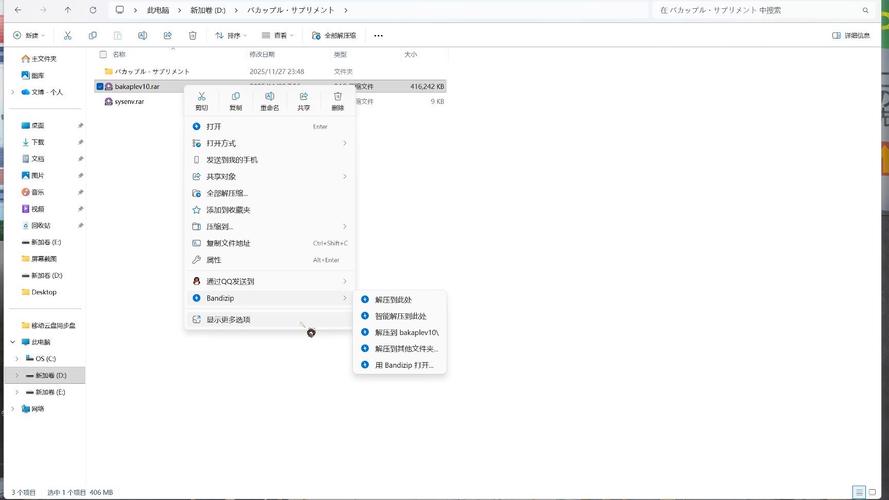Expand the OS (C:) drive tree node

[x=16, y=358]
